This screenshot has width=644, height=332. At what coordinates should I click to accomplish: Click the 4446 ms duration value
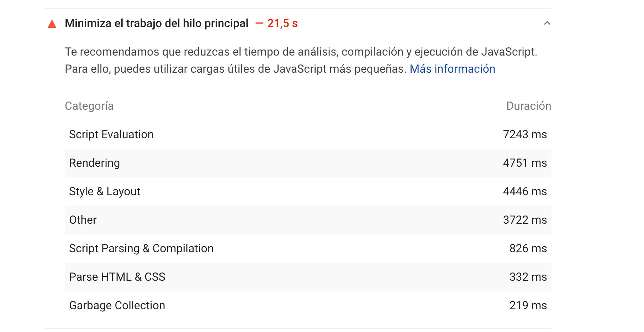(525, 191)
